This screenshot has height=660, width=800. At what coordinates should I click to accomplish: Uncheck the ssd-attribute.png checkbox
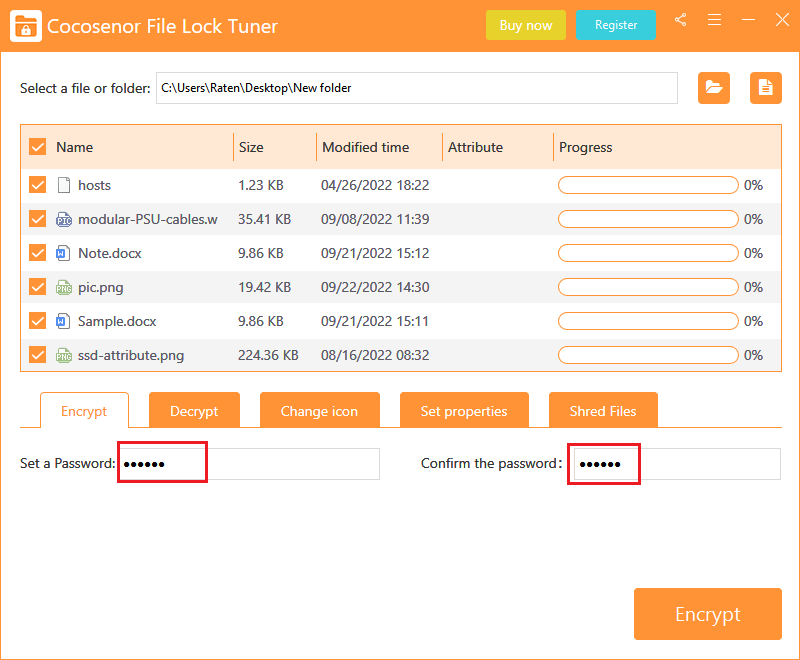tap(38, 354)
